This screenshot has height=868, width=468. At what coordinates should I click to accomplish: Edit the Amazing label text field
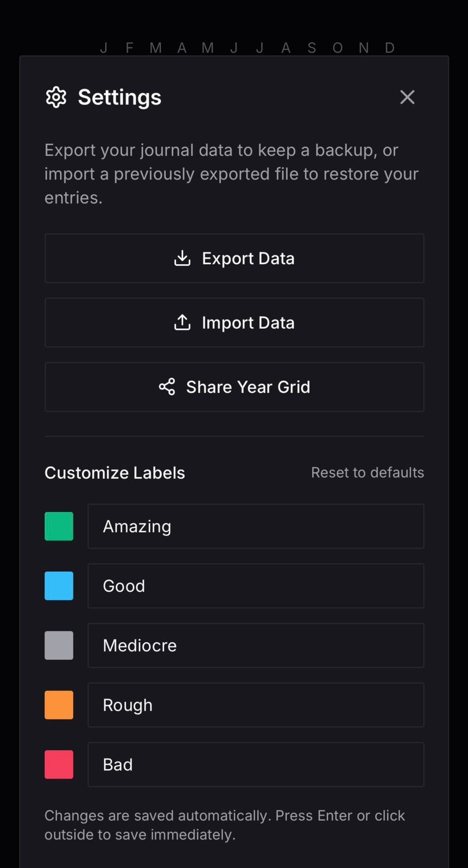pos(256,526)
